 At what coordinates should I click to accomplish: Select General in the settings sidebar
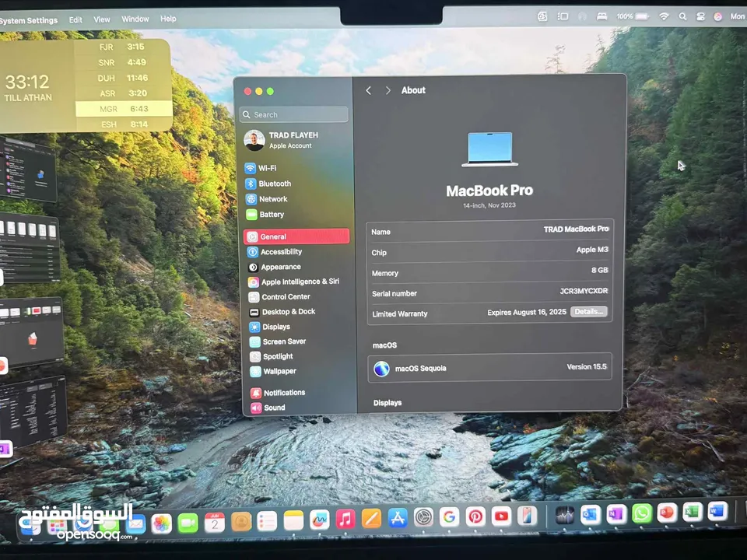click(x=296, y=236)
